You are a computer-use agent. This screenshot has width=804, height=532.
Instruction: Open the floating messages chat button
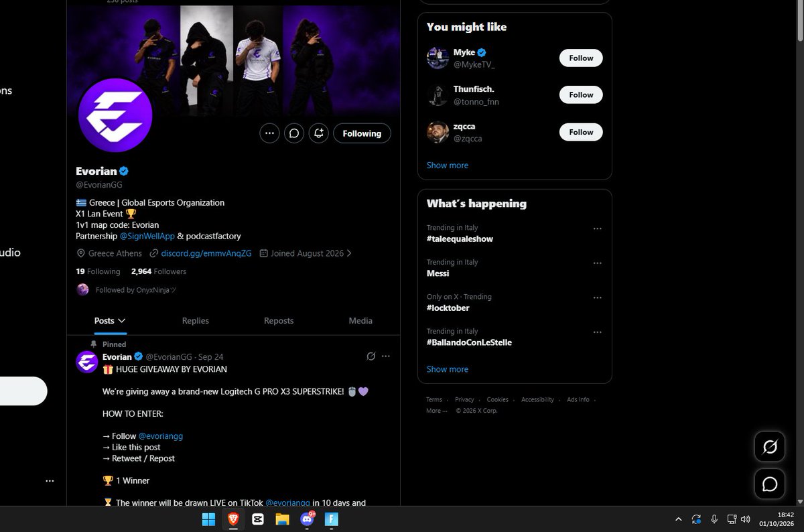[x=770, y=484]
